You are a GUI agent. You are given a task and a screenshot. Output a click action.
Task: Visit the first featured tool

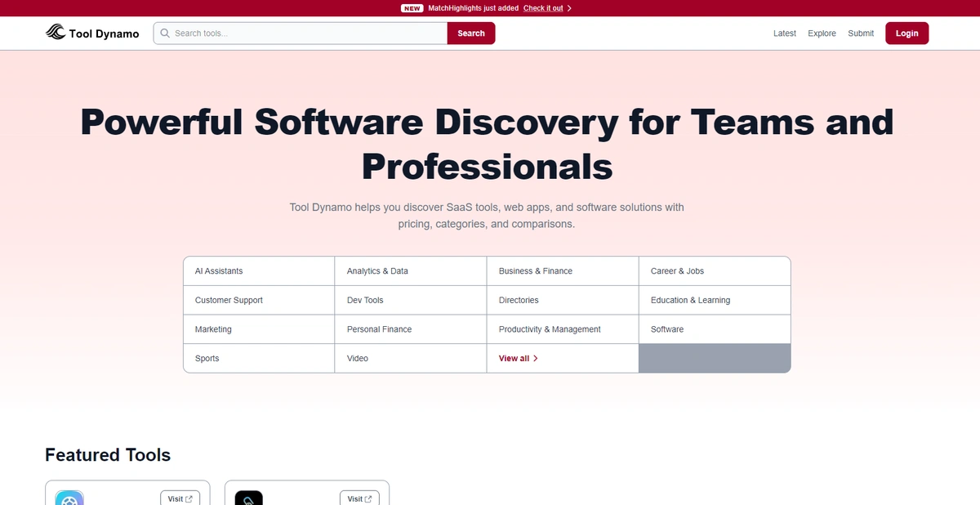pos(180,498)
